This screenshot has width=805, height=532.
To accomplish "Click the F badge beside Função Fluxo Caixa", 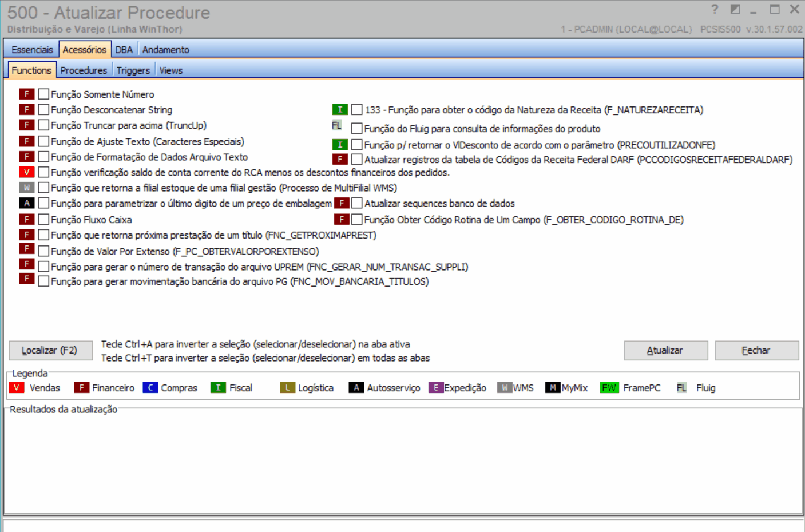I will click(26, 219).
